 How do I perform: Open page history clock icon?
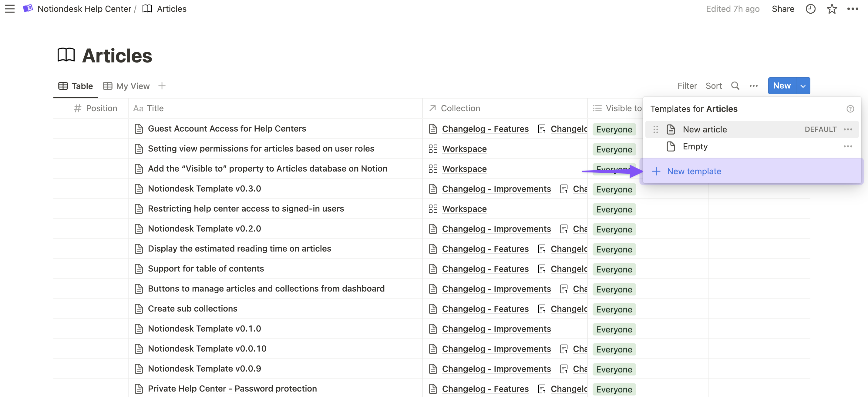(810, 9)
